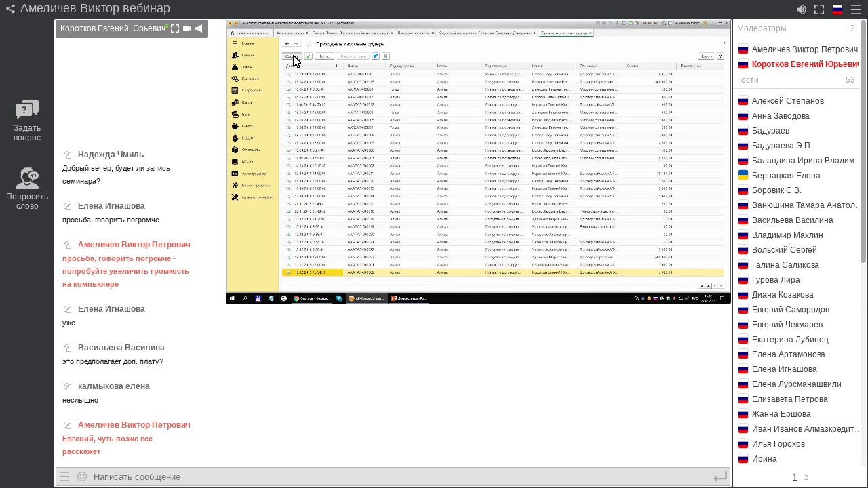Mute the webinar sound with speaker icon
Image resolution: width=868 pixels, height=488 pixels.
click(802, 9)
